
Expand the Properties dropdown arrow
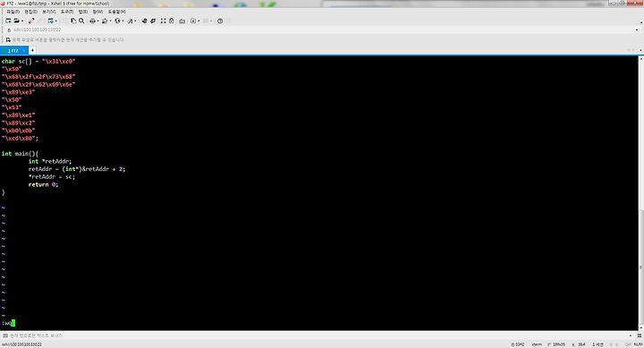tap(56, 21)
